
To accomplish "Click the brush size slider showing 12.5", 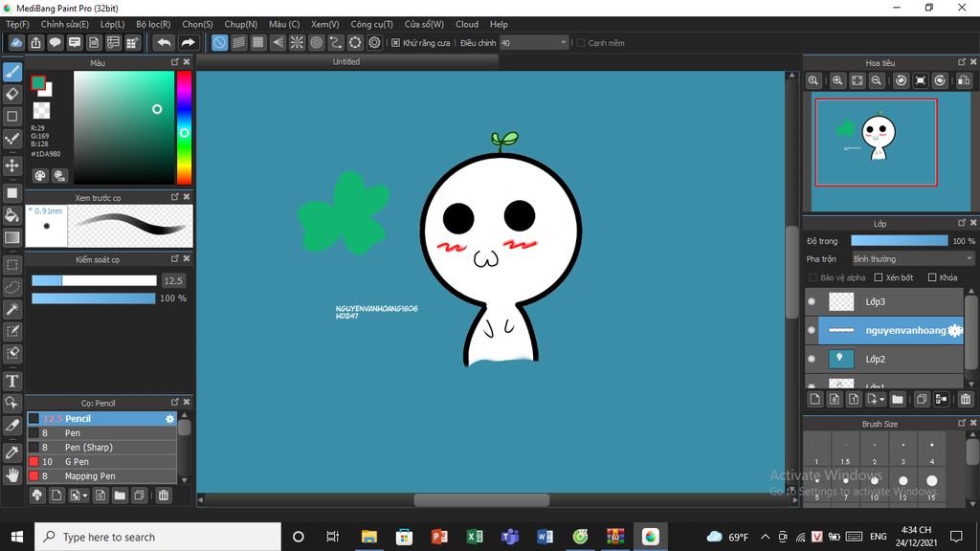I will 94,280.
